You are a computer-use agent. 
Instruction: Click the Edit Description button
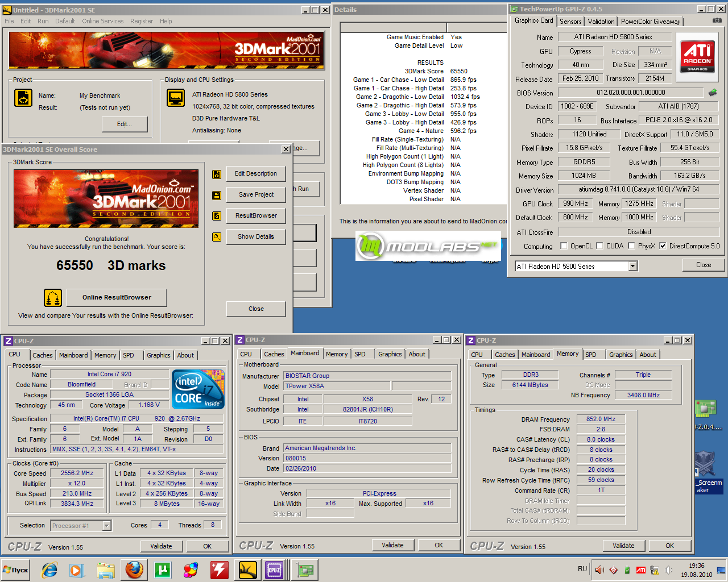click(x=256, y=174)
